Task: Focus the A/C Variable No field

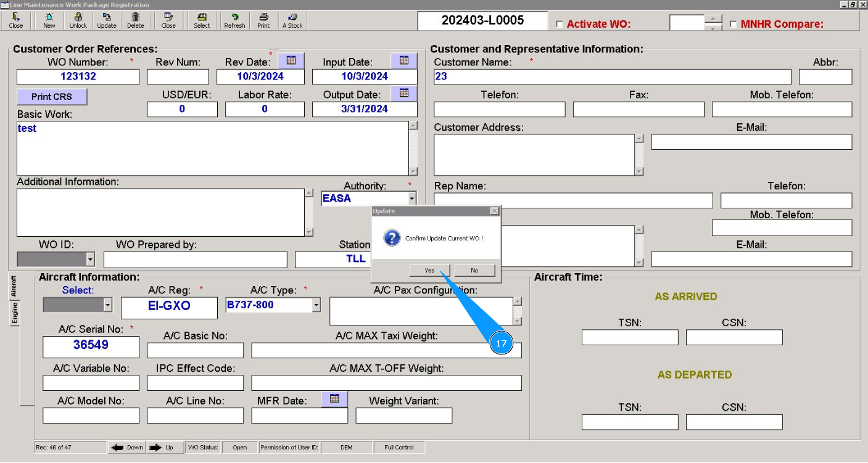Action: pyautogui.click(x=91, y=383)
